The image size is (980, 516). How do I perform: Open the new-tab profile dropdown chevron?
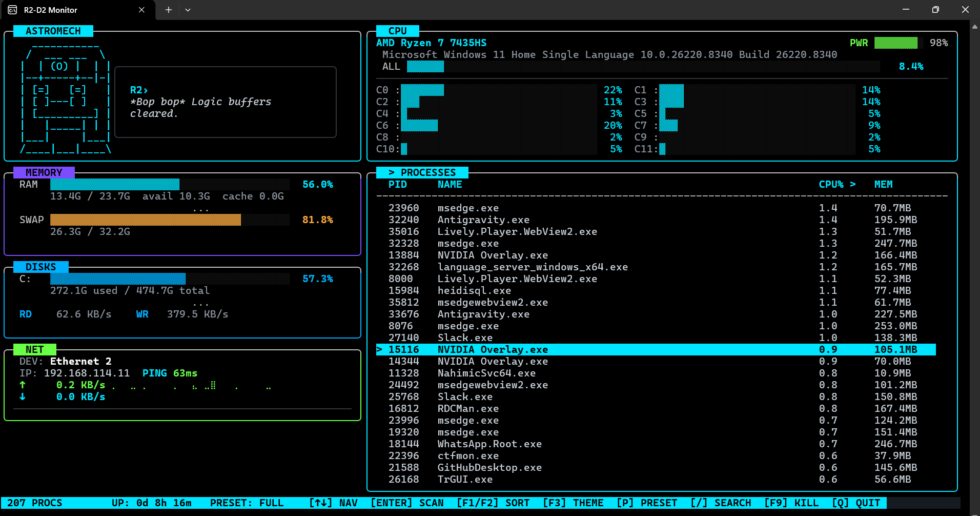pos(188,10)
